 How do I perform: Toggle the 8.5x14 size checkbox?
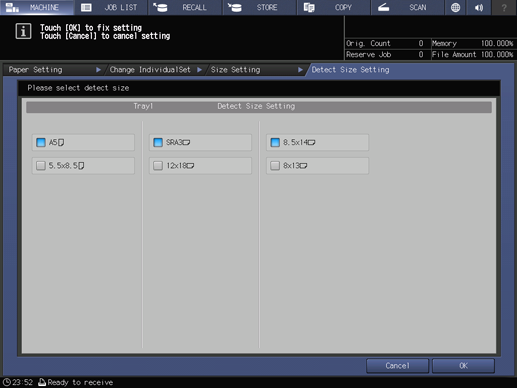click(275, 142)
